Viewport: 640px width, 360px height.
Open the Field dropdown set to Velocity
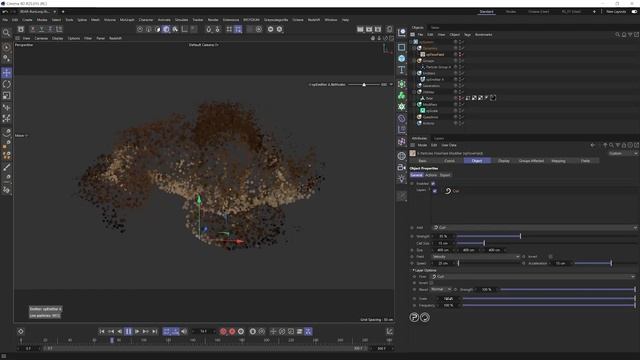pos(476,257)
